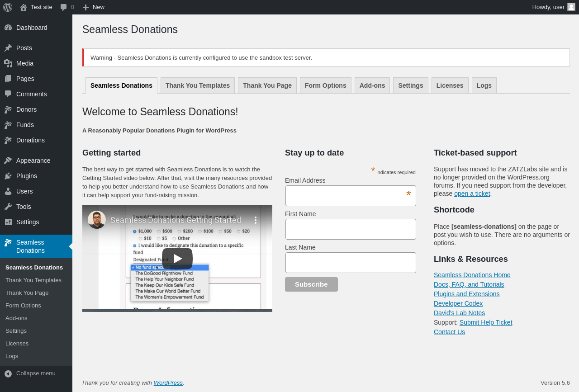
Task: Click the Donations palm tree icon
Action: (x=8, y=140)
